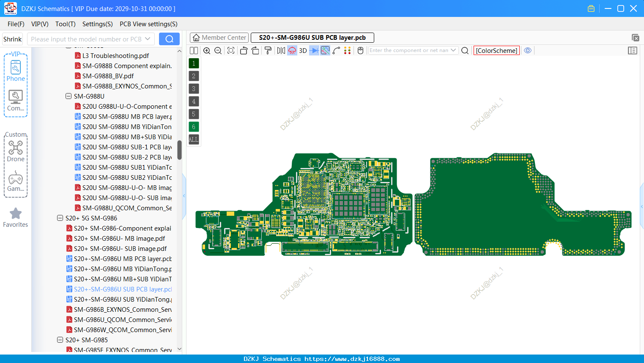Open the Phone category
The height and width of the screenshot is (363, 644).
16,71
